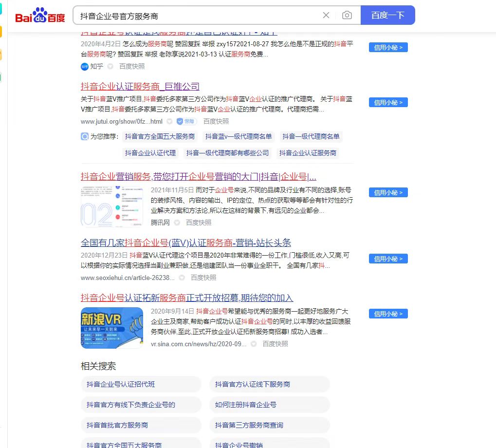Click inside the search input field
Image resolution: width=496 pixels, height=448 pixels.
click(195, 15)
